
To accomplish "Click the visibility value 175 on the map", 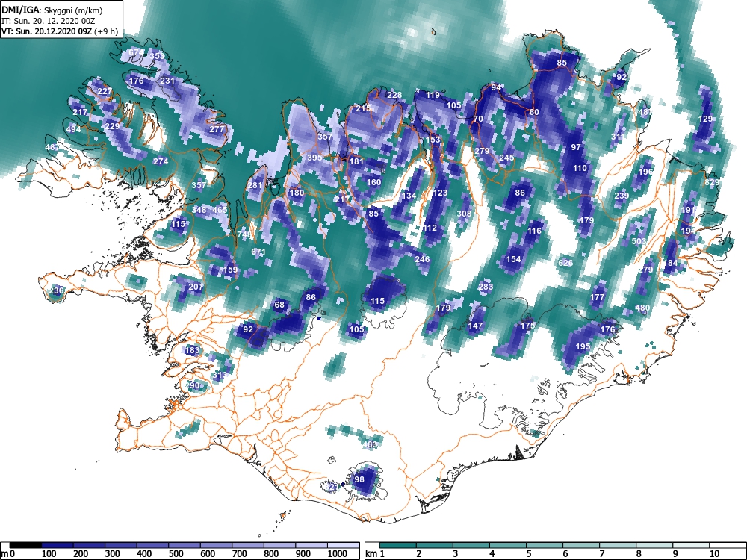I will click(x=527, y=326).
